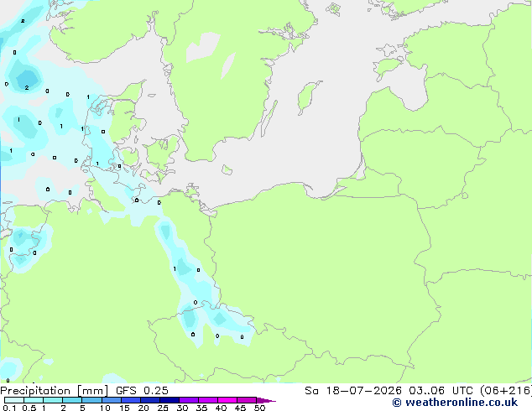Pick the 1–2 mm legend swatch
Screen dimensions: 532x411
tap(53, 400)
